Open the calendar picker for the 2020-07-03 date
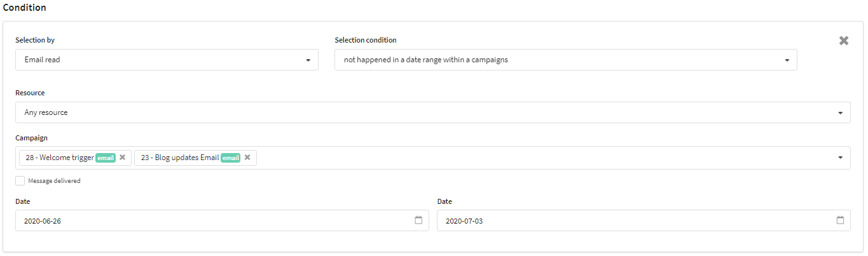Image resolution: width=868 pixels, height=256 pixels. coord(840,220)
